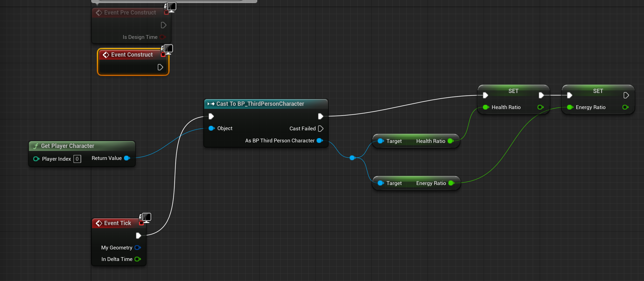This screenshot has height=281, width=644.
Task: Click the Event Construct exec output pin
Action: (160, 67)
